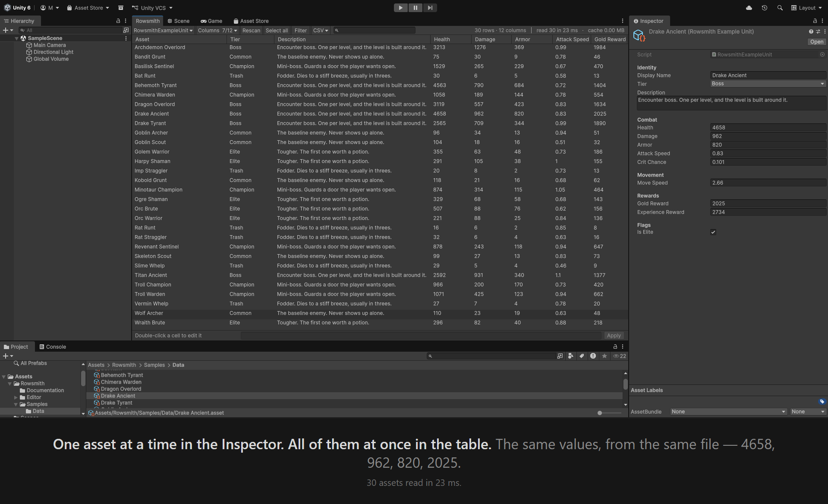Open the AssetBundle None dropdown
Image resolution: width=828 pixels, height=504 pixels.
pos(728,412)
